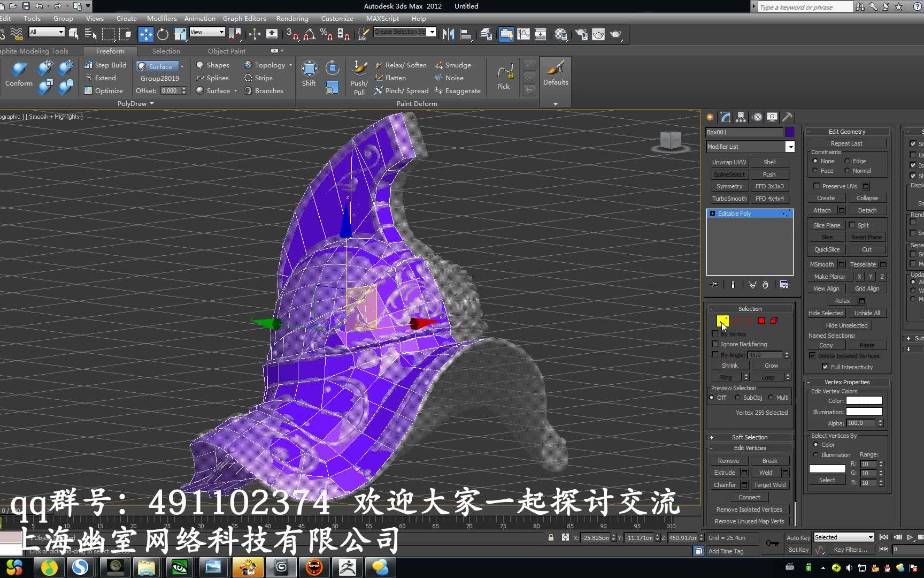Select the Element sub-object mode
The height and width of the screenshot is (578, 924).
click(x=773, y=321)
